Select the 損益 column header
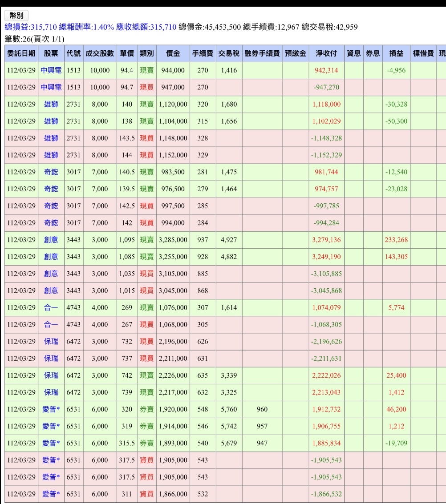 pos(396,53)
